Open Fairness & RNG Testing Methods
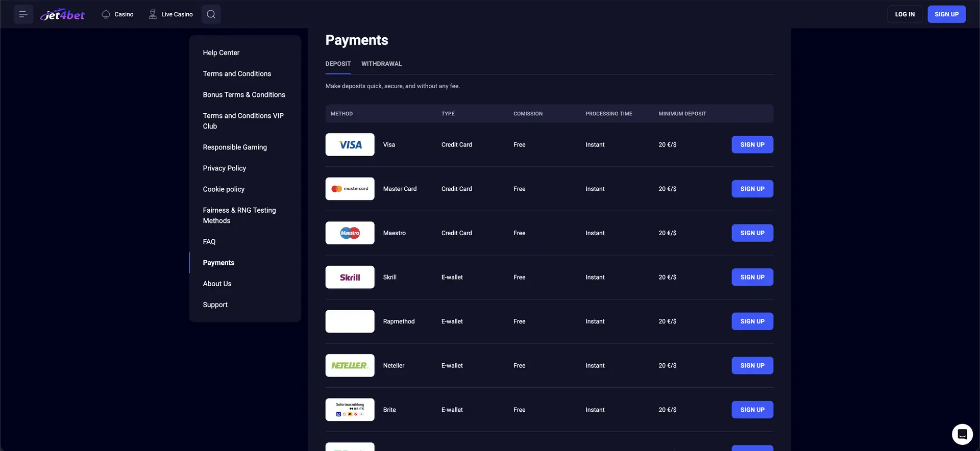Screen dimensions: 980x451 click(x=239, y=215)
